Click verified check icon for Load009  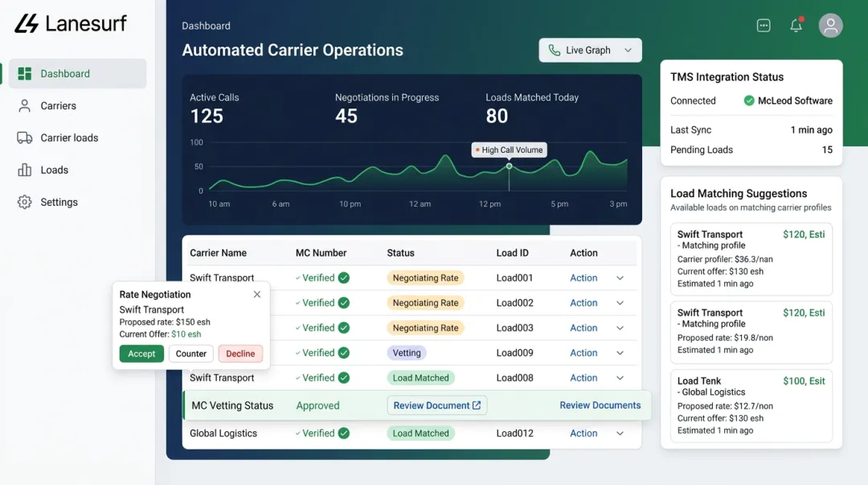point(344,352)
